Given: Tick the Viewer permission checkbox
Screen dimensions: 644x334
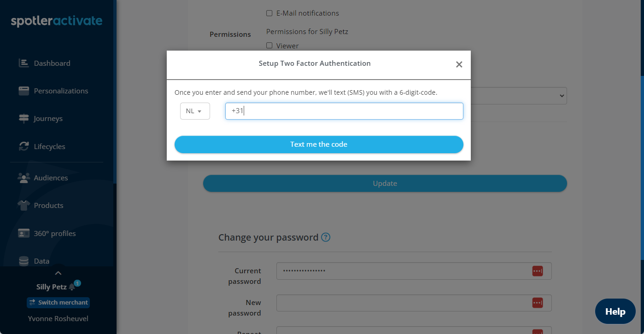Looking at the screenshot, I should point(269,46).
